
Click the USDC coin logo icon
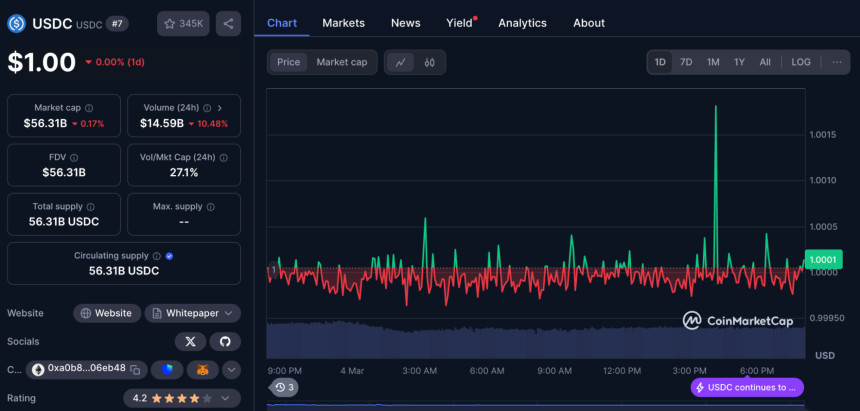coord(16,24)
